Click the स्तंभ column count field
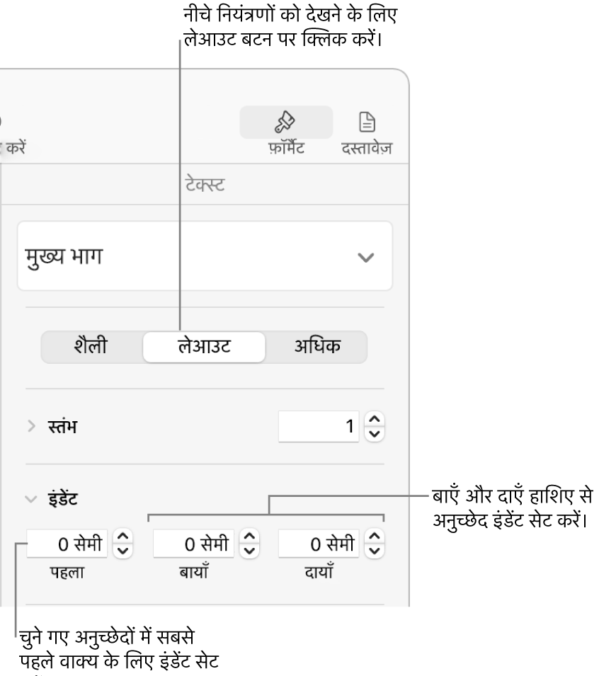 (x=319, y=426)
